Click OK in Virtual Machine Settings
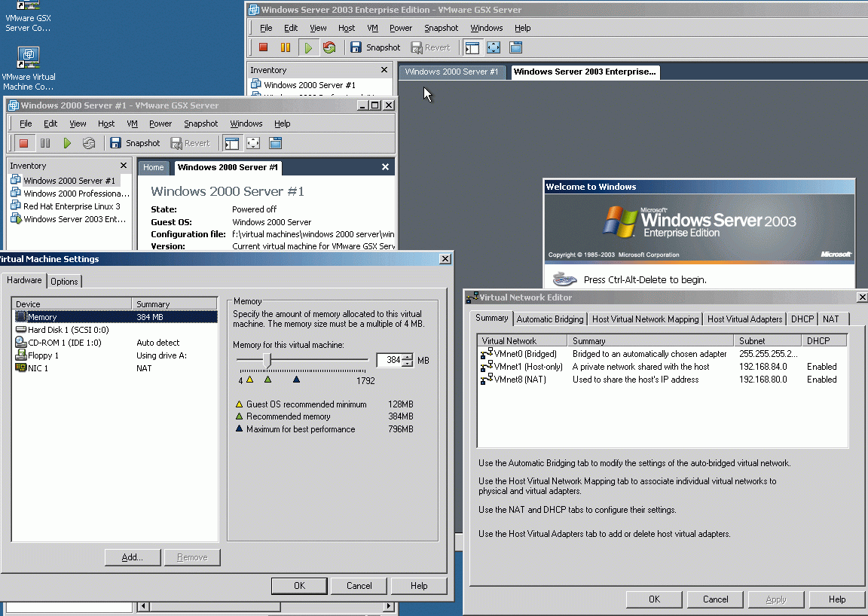This screenshot has height=616, width=868. pyautogui.click(x=299, y=586)
